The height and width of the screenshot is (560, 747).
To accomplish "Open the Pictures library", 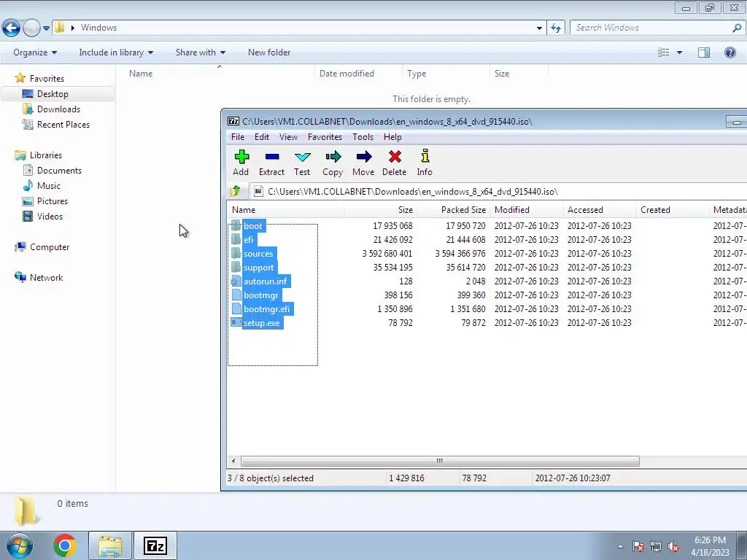I will pyautogui.click(x=53, y=201).
